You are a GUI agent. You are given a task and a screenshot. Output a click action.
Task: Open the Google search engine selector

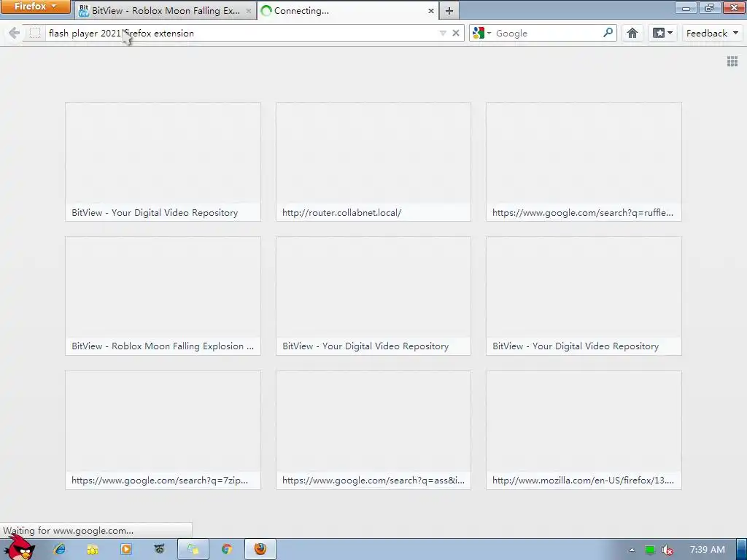tap(481, 33)
